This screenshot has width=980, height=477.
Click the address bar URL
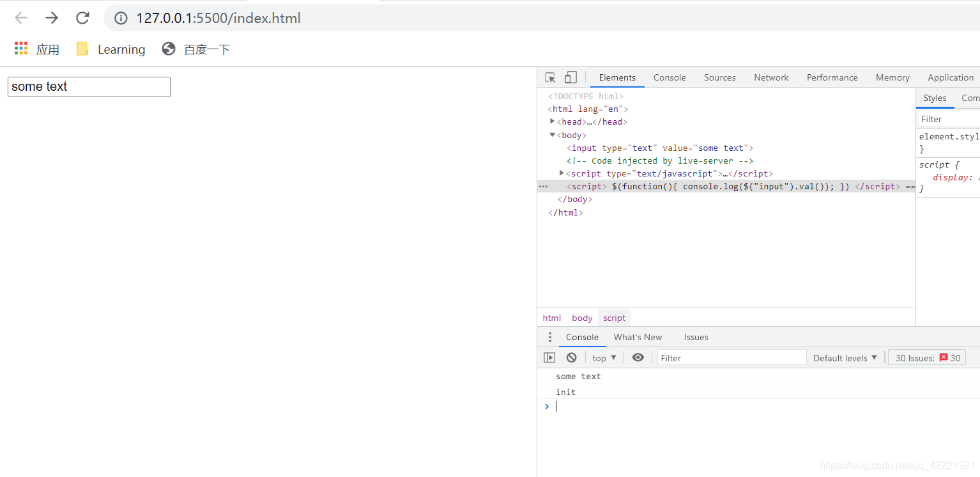tap(218, 19)
